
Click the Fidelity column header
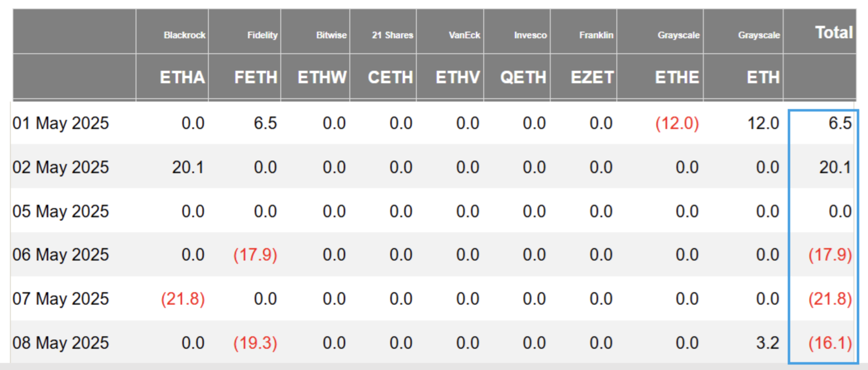(262, 35)
